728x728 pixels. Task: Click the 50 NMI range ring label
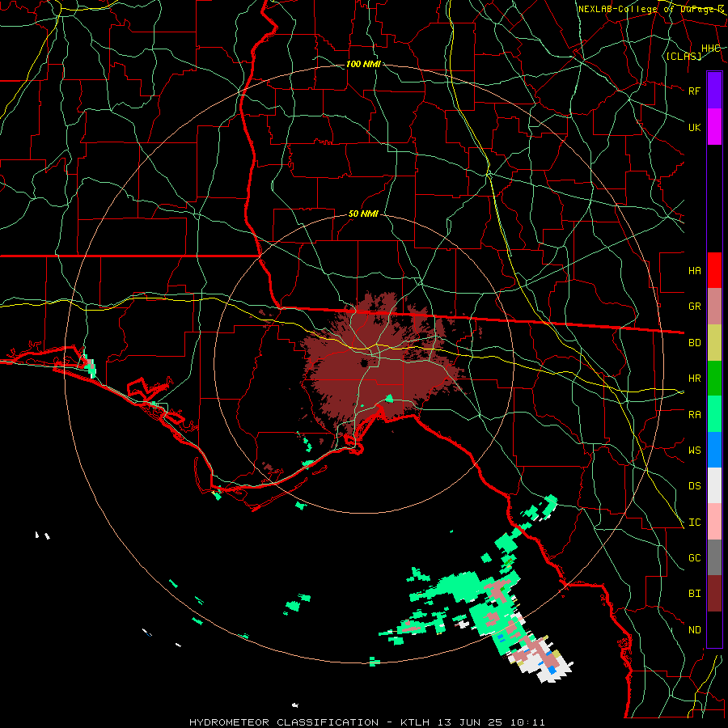[363, 214]
